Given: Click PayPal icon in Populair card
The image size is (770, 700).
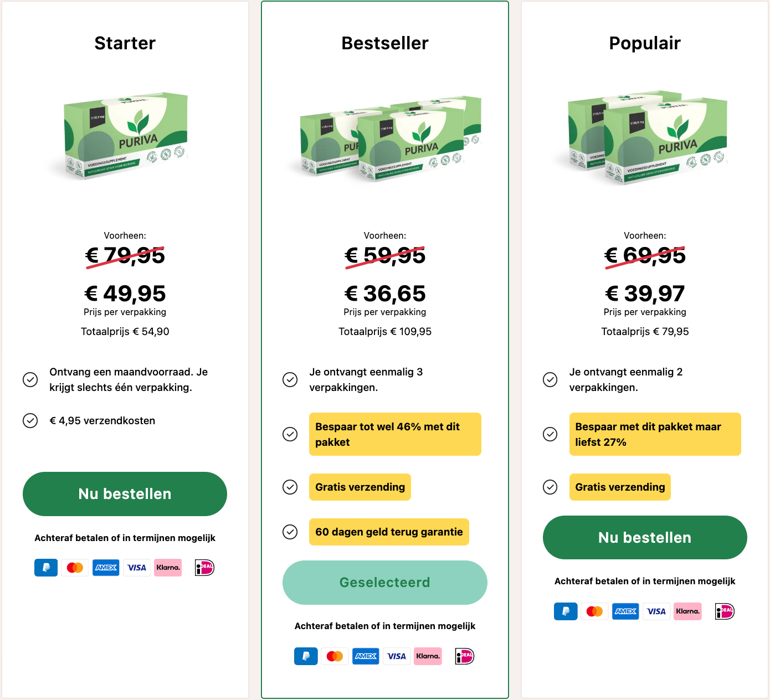Looking at the screenshot, I should click(x=566, y=611).
